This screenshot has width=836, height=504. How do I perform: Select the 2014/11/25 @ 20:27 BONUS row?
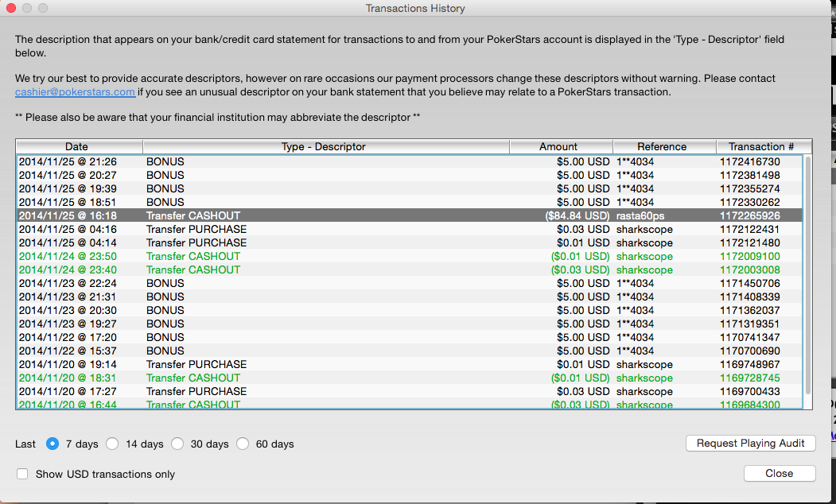coord(410,175)
